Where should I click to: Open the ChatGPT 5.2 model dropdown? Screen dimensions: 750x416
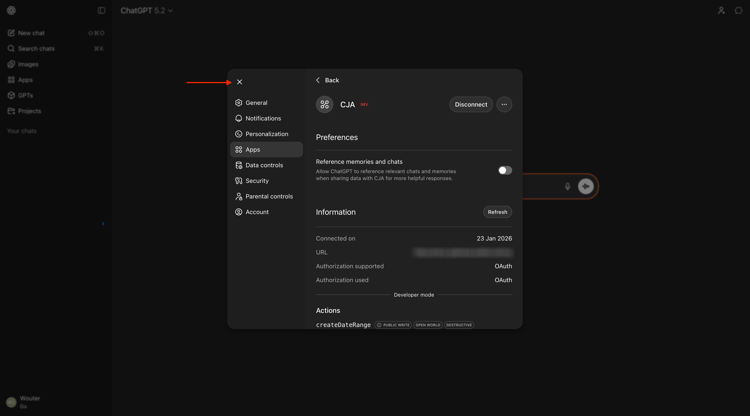coord(146,11)
